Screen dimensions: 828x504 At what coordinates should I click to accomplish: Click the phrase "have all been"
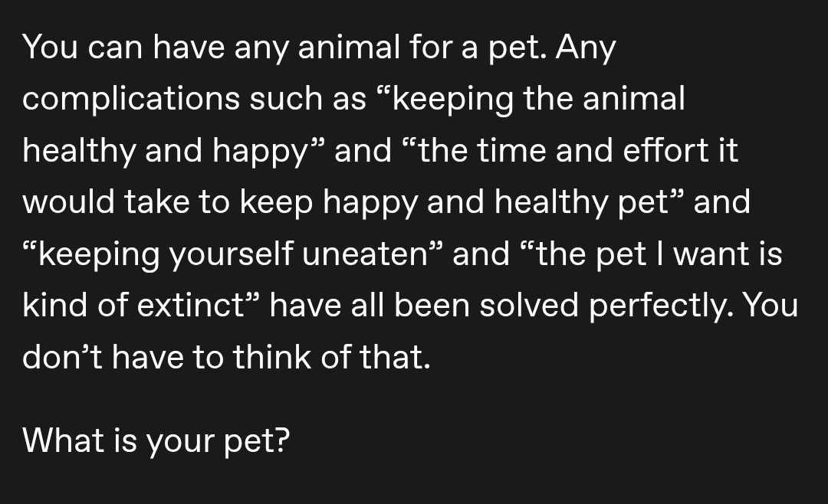pyautogui.click(x=363, y=306)
